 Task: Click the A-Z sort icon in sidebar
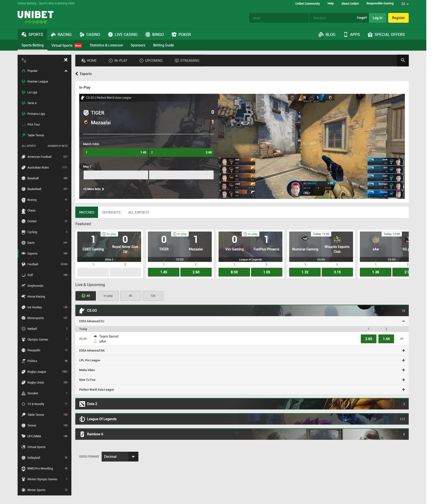coord(23,60)
